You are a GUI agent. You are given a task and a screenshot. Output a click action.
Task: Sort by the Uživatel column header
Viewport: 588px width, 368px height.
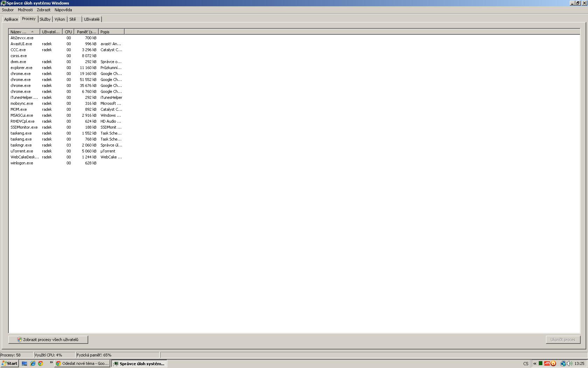[x=51, y=32]
